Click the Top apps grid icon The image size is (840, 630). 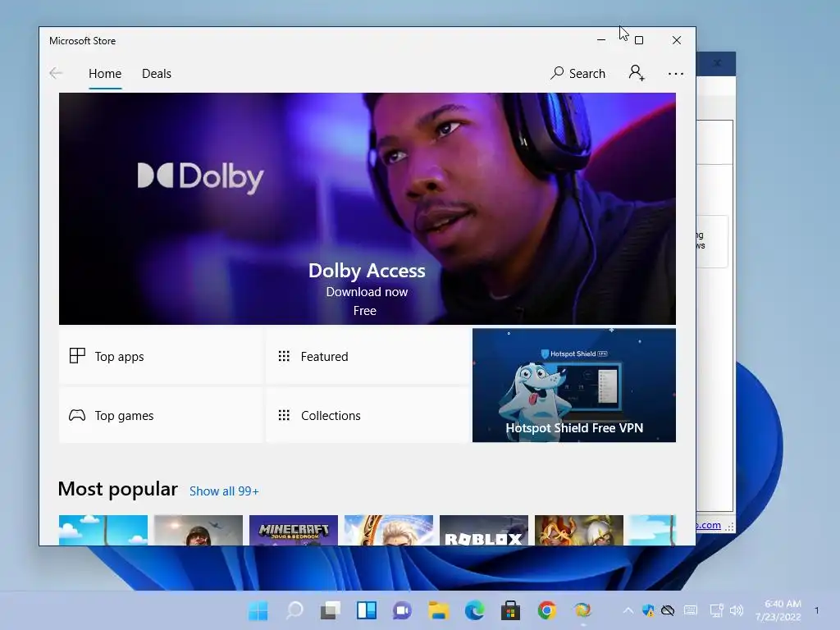coord(77,356)
